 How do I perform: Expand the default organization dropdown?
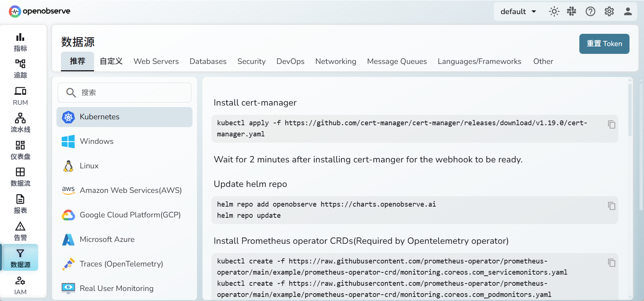tap(518, 12)
